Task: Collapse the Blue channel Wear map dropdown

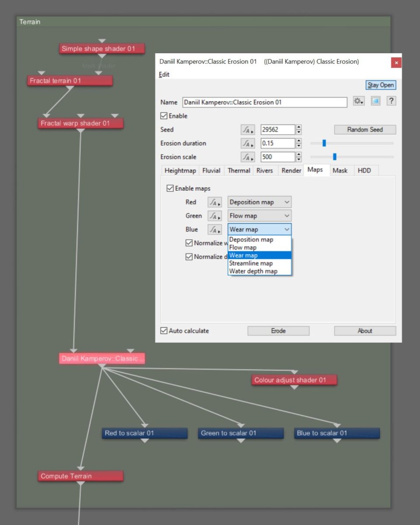Action: point(259,229)
